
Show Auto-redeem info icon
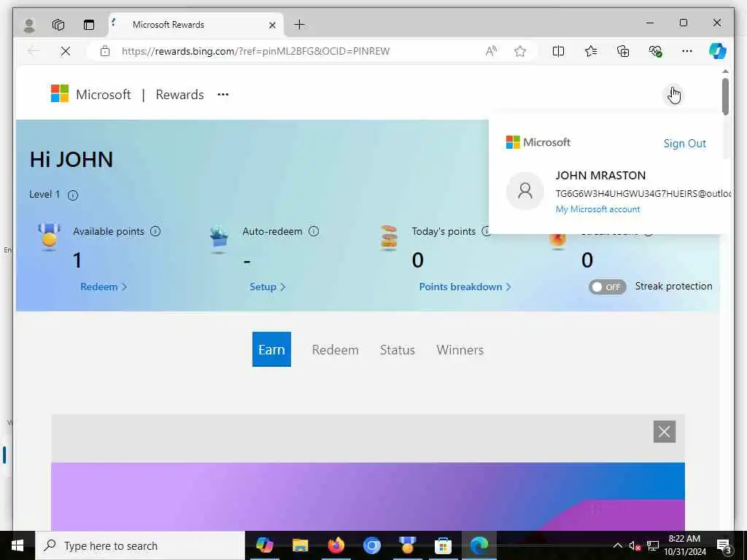tap(314, 231)
